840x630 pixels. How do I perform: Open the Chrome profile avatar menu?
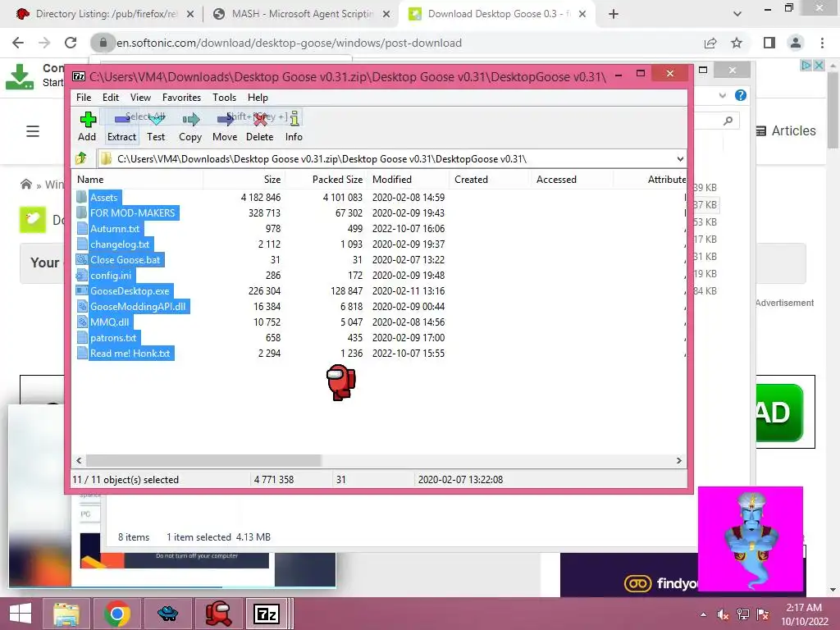coord(796,43)
